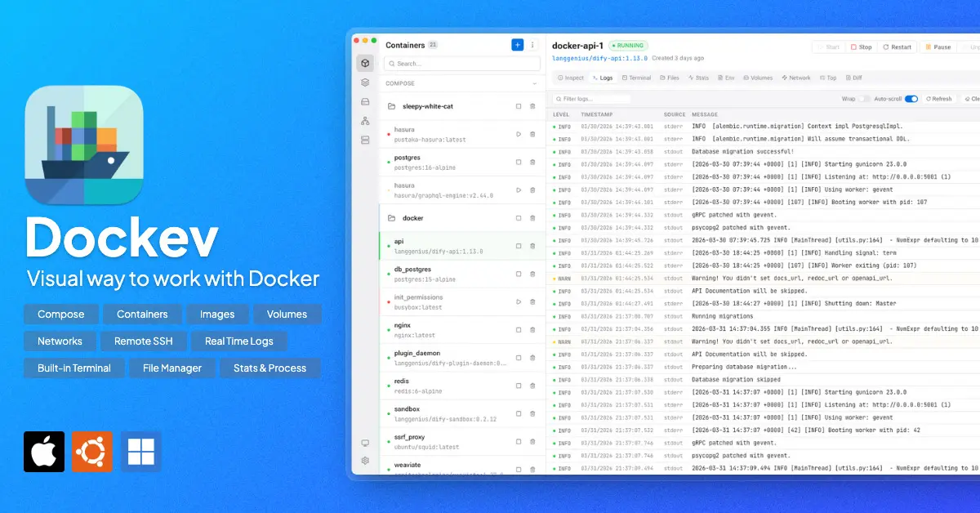The height and width of the screenshot is (513, 980).
Task: Stop the plugin_daemon container
Action: (519, 358)
